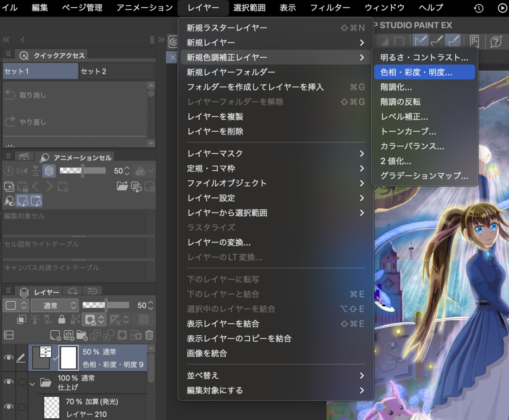The width and height of the screenshot is (509, 420).
Task: Select 新規ラスターレイヤー menu entry
Action: coord(276,28)
